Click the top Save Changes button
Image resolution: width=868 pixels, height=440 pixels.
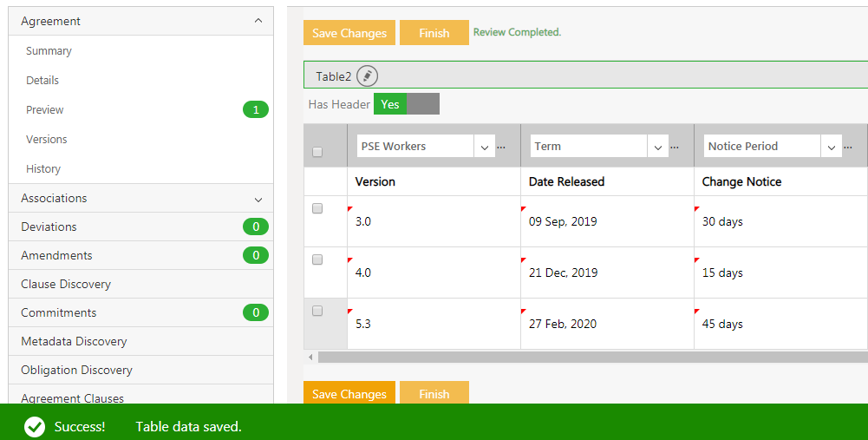click(349, 33)
